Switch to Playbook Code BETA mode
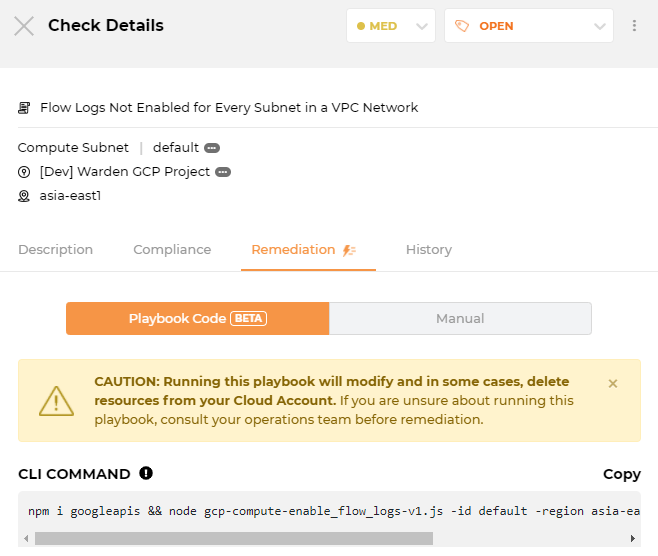The image size is (658, 556). point(198,318)
